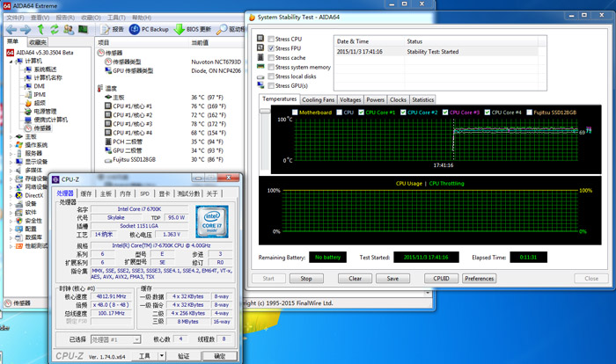
Task: Click the green up arrow toolbar icon
Action: pos(39,28)
